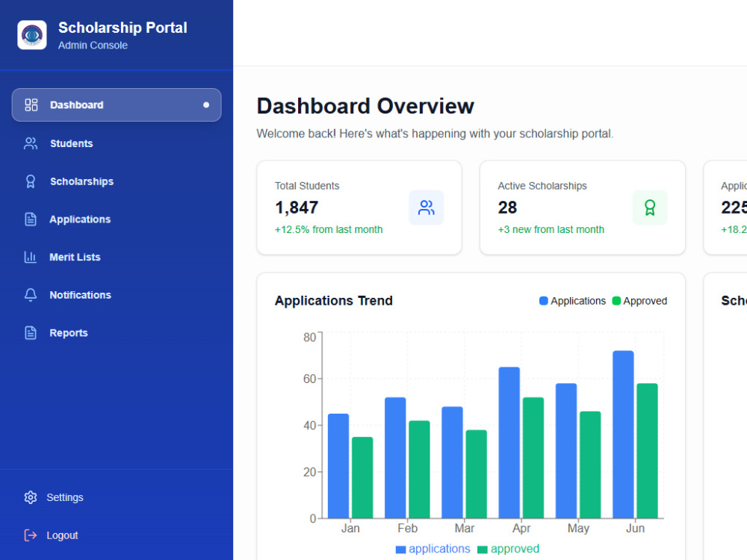747x560 pixels.
Task: Click the Feb approved green bar
Action: [x=419, y=470]
